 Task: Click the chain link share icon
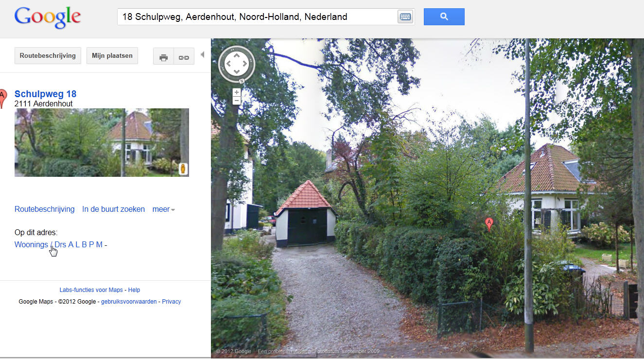coord(184,56)
